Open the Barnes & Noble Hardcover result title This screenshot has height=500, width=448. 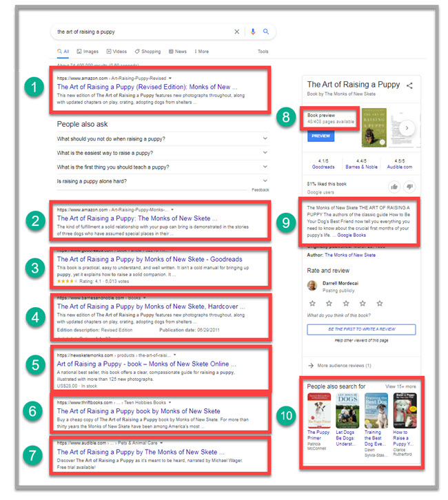pyautogui.click(x=151, y=306)
